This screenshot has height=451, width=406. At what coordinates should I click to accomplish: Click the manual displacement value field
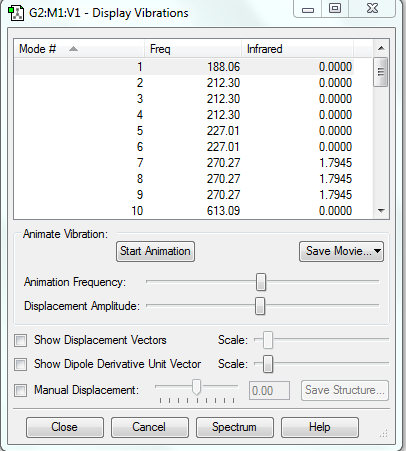[x=269, y=390]
